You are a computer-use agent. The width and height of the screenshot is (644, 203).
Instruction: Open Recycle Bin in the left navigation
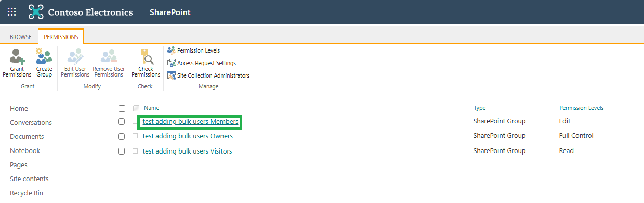click(27, 193)
